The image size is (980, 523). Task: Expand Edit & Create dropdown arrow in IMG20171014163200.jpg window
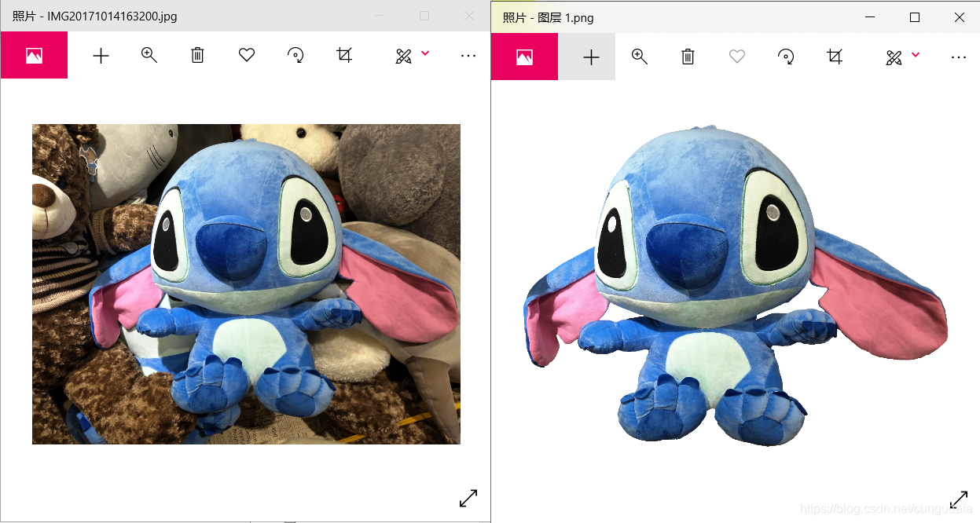coord(425,53)
